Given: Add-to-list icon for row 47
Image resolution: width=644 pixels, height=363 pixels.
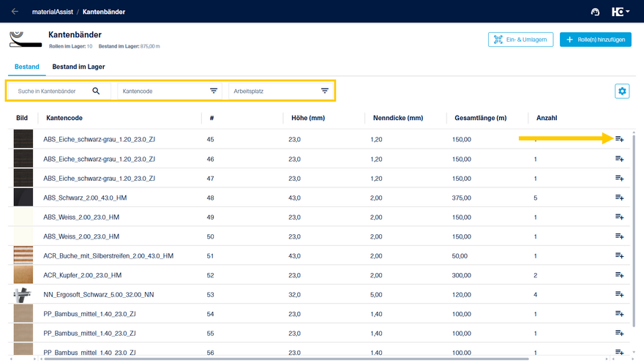Looking at the screenshot, I should (619, 178).
